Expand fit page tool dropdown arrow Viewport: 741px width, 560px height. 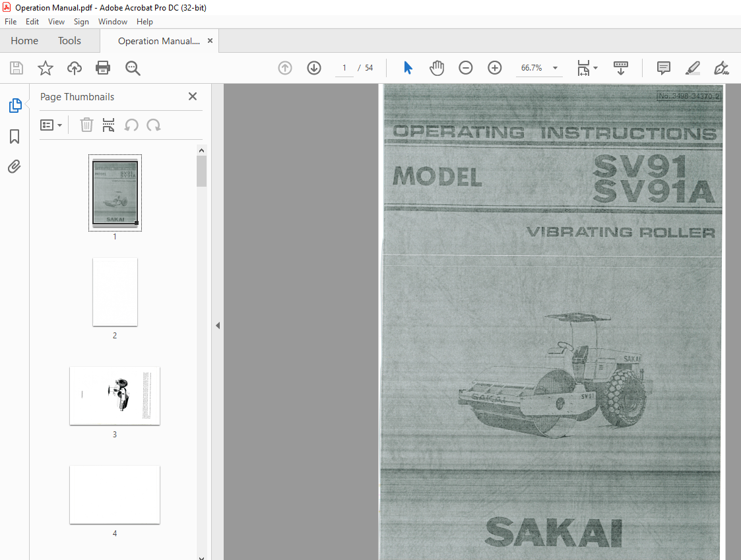pos(595,68)
